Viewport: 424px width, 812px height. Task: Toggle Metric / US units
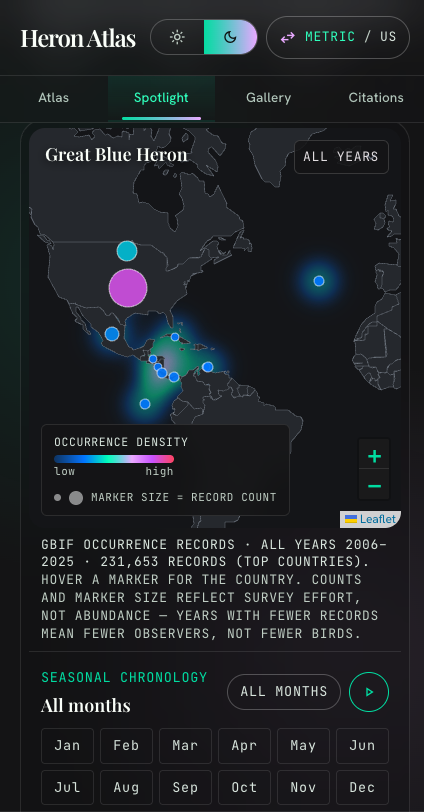tap(338, 37)
